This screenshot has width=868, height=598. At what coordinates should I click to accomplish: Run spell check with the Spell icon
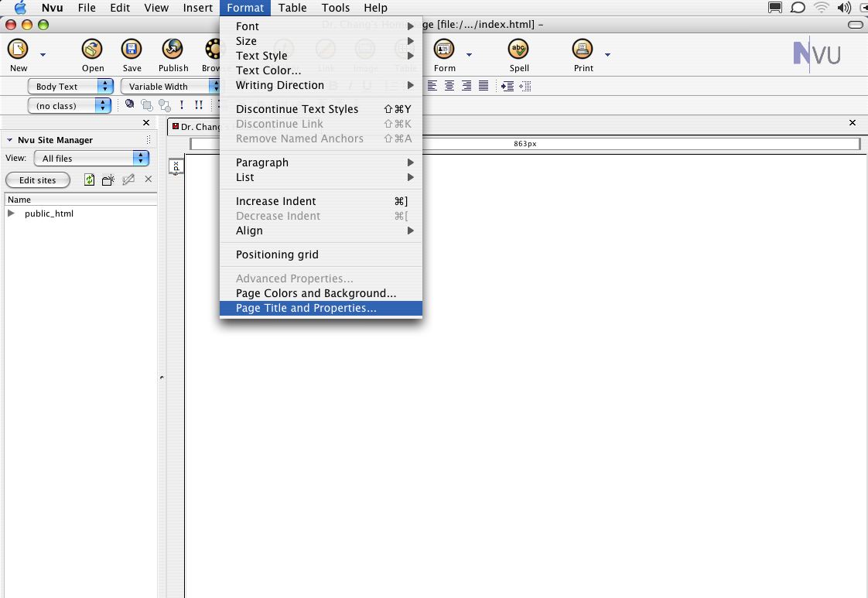click(518, 51)
